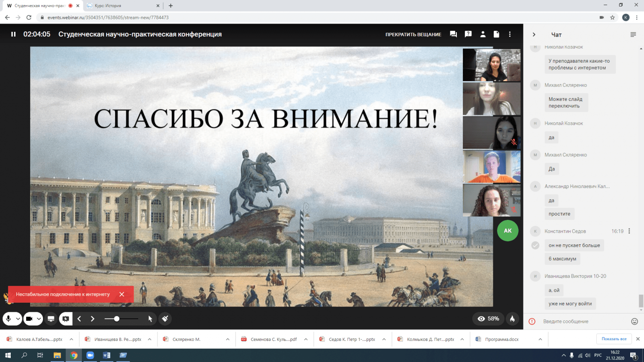
Task: Expand the microphone options dropdown
Action: tap(18, 319)
